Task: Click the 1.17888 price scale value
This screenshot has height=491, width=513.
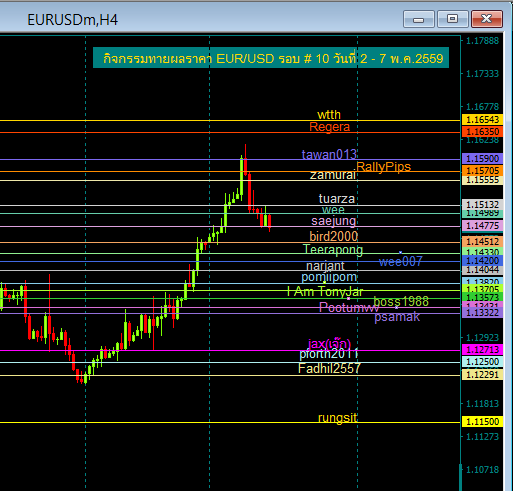Action: click(482, 41)
